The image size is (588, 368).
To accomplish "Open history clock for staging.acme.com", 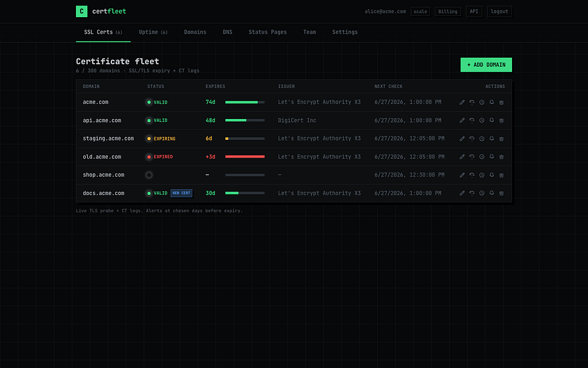I will point(482,139).
